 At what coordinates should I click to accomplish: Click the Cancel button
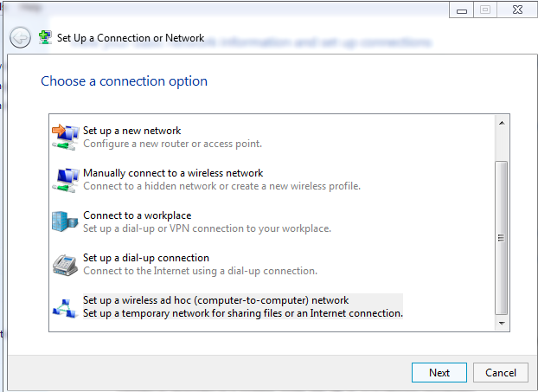click(501, 372)
